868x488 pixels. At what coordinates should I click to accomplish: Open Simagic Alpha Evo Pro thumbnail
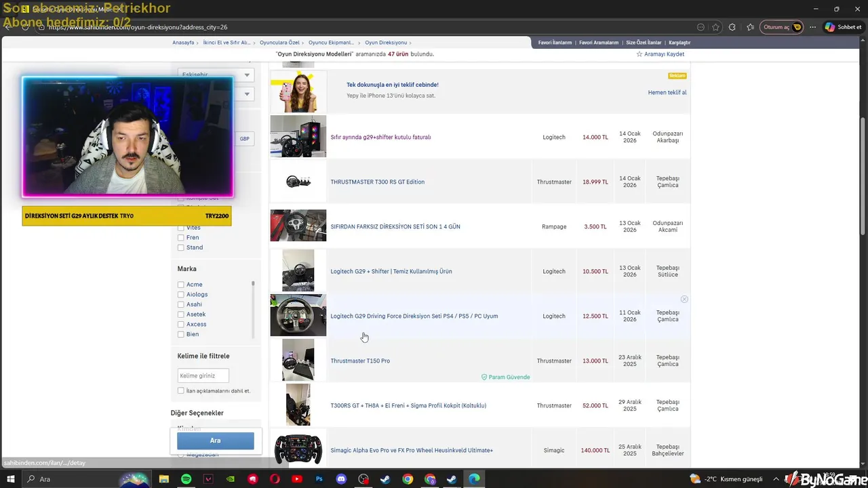(298, 450)
